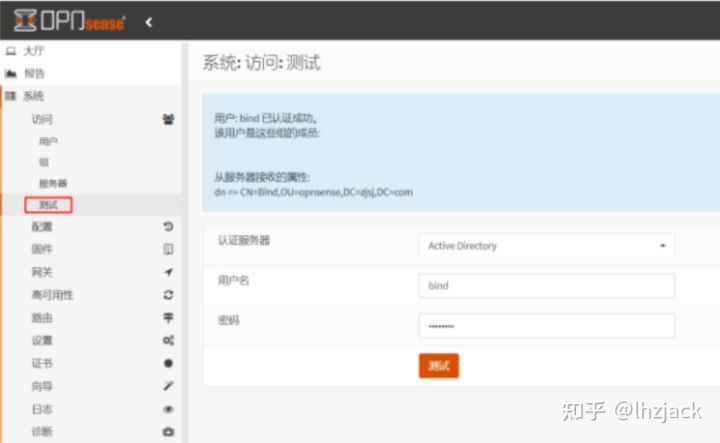
Task: Click the history icon beside 配置
Action: click(167, 227)
